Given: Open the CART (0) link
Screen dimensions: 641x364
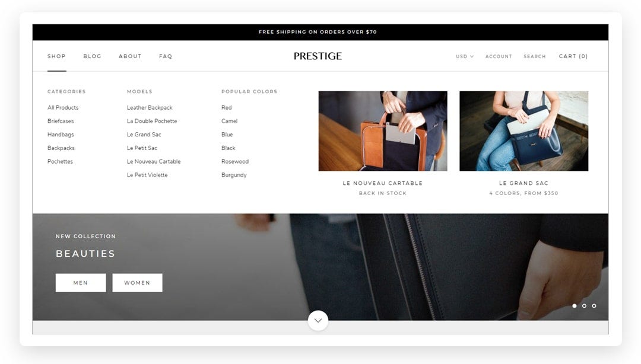Looking at the screenshot, I should 573,56.
